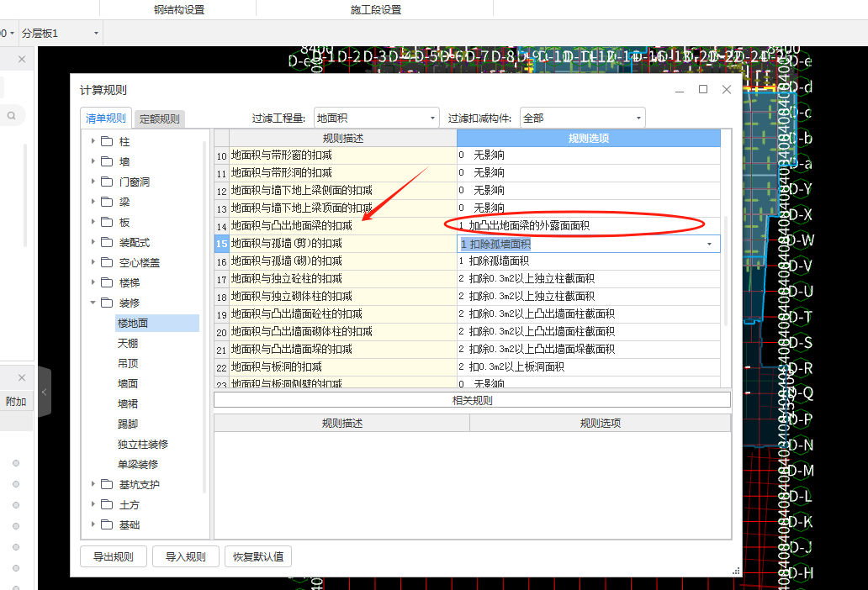Viewport: 868px width, 590px height.
Task: Expand the 梁 tree node
Action: pyautogui.click(x=93, y=202)
